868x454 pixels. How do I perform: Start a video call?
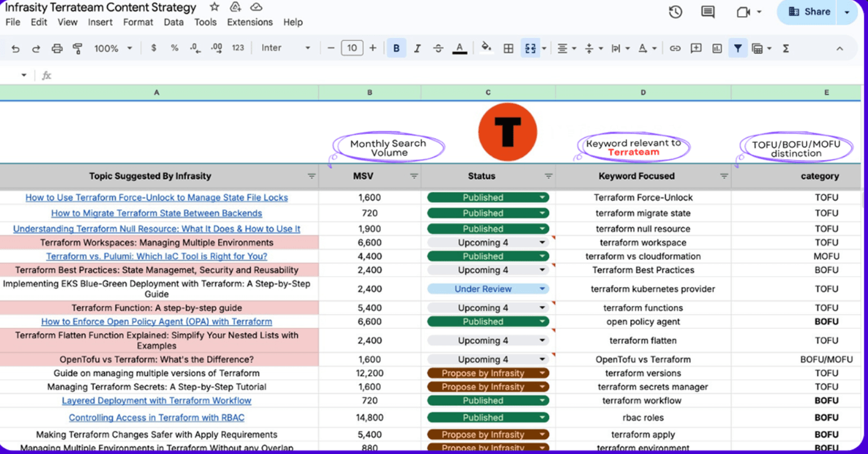[x=744, y=12]
